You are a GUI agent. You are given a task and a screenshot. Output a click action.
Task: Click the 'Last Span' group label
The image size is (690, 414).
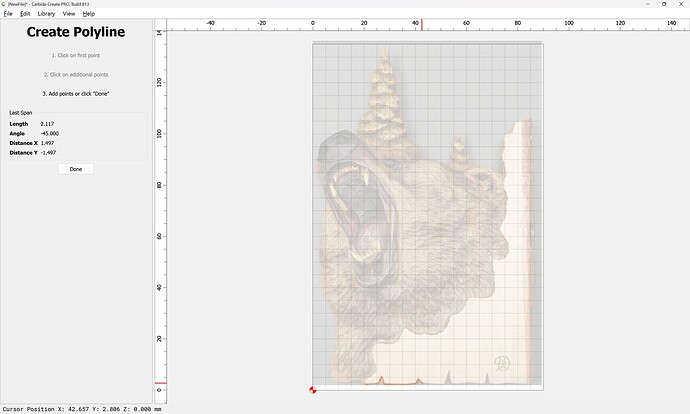21,113
